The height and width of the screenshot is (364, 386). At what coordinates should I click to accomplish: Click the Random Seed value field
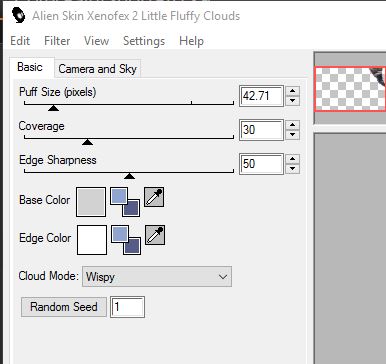127,307
